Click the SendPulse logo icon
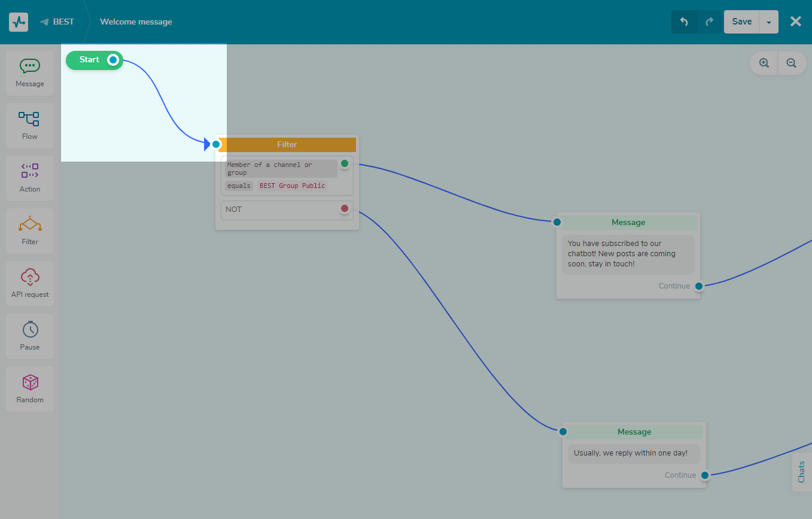812x519 pixels. coord(19,22)
